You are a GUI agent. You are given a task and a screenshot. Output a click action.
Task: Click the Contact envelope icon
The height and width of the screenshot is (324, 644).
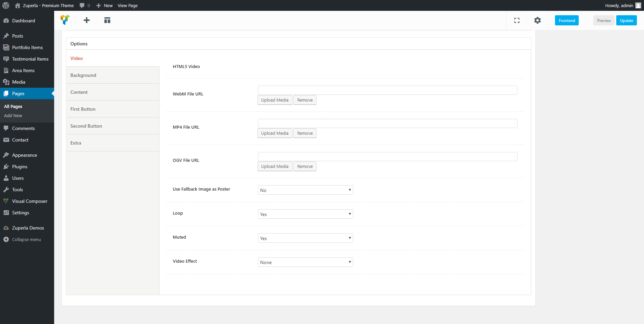tap(6, 140)
